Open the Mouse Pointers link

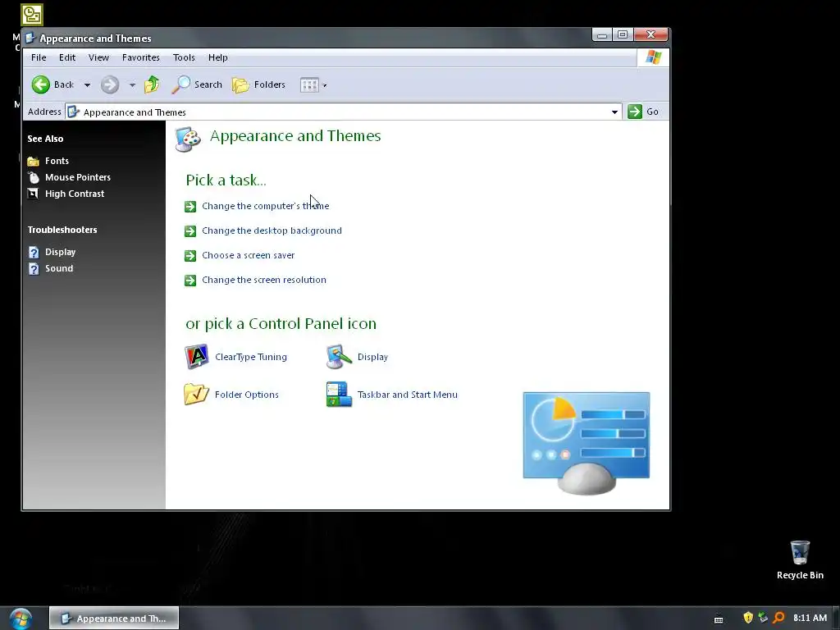pyautogui.click(x=78, y=177)
